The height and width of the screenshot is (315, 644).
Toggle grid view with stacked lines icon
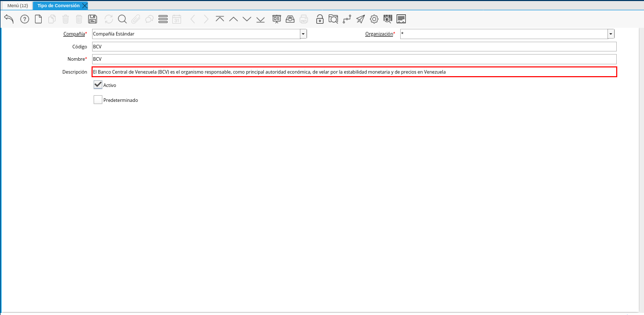click(163, 19)
